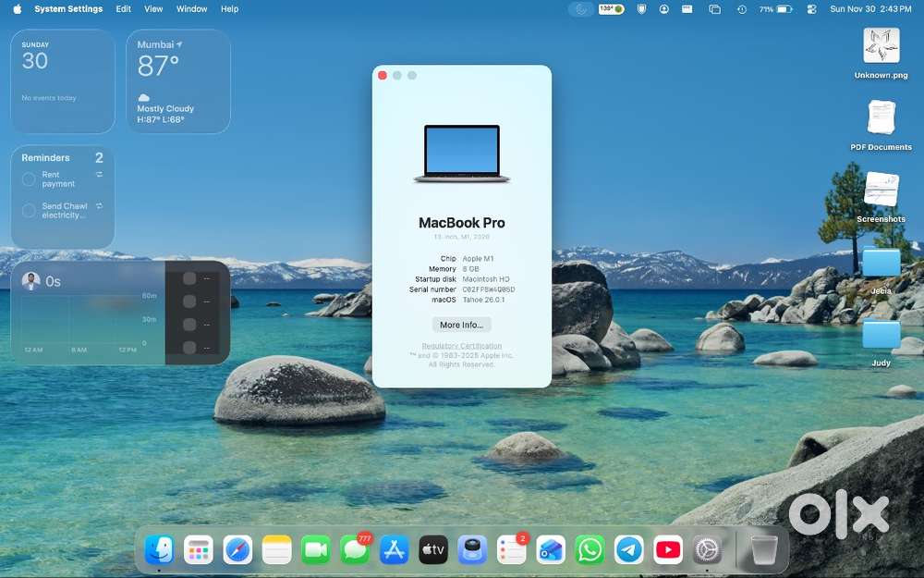Open the Help menu in the menu bar
The width and height of the screenshot is (924, 578).
(x=229, y=9)
